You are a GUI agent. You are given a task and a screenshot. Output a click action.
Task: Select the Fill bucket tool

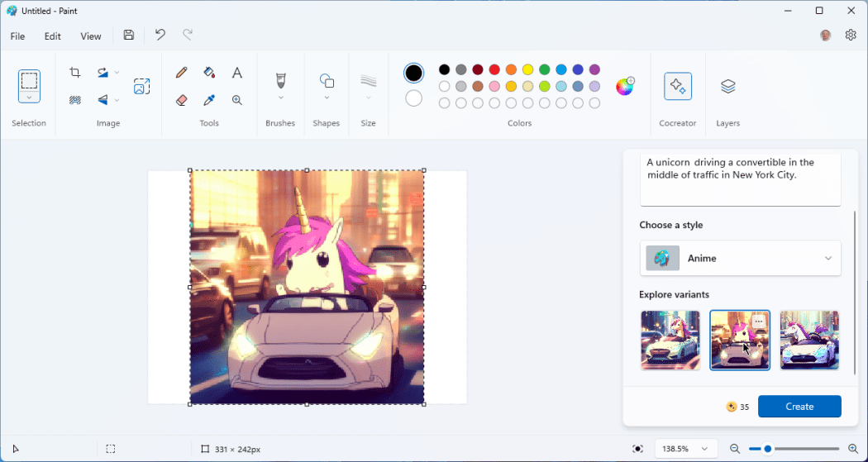pyautogui.click(x=209, y=73)
